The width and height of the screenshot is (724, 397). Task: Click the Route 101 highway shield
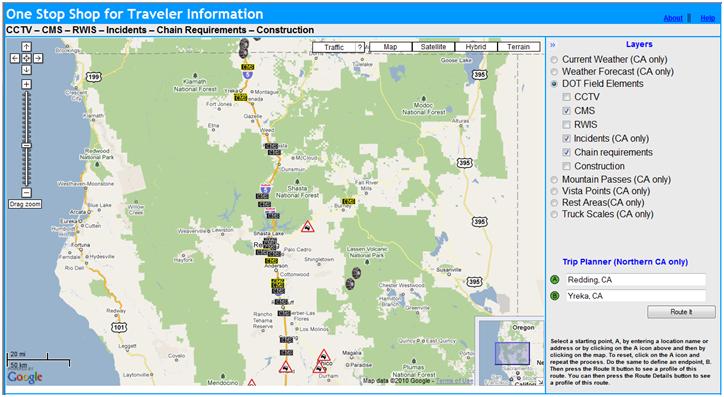pos(118,327)
